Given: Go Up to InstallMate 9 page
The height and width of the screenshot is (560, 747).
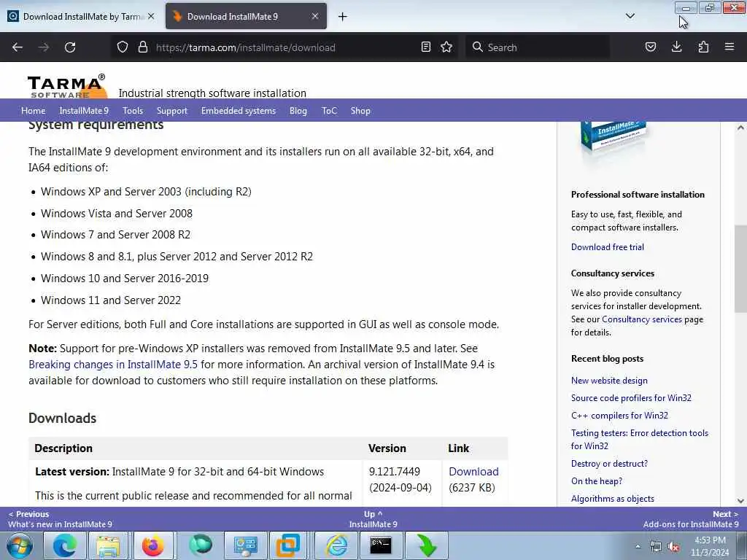Looking at the screenshot, I should tap(373, 519).
